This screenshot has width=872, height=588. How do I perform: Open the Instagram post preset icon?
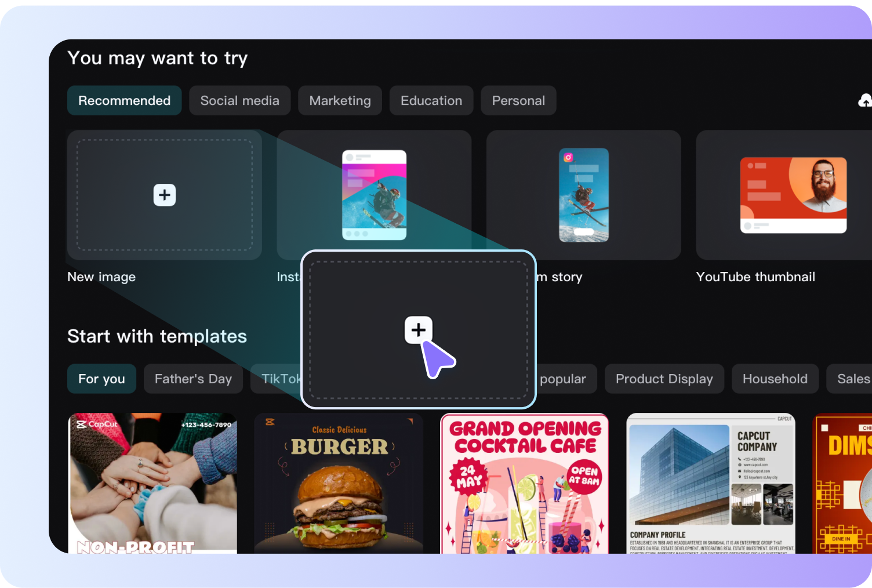(374, 195)
